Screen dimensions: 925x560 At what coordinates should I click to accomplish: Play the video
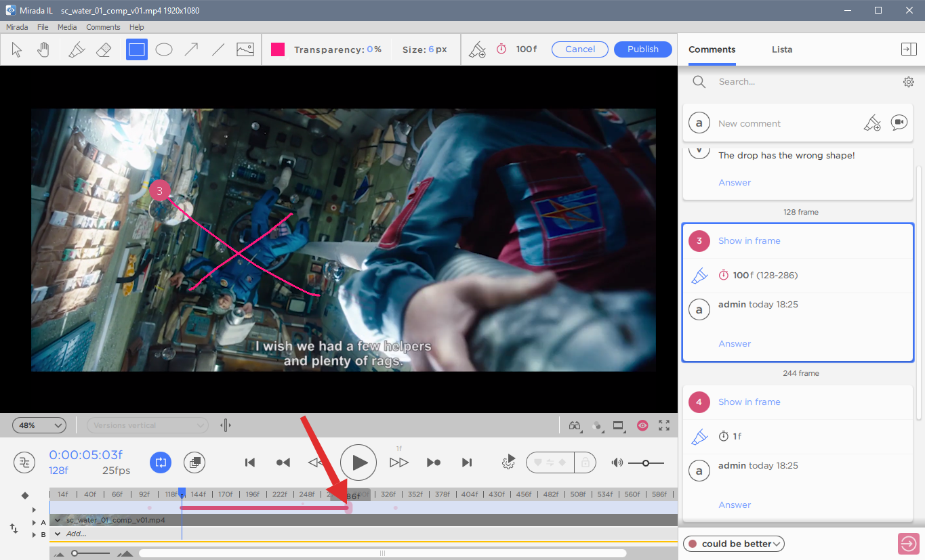pyautogui.click(x=358, y=462)
